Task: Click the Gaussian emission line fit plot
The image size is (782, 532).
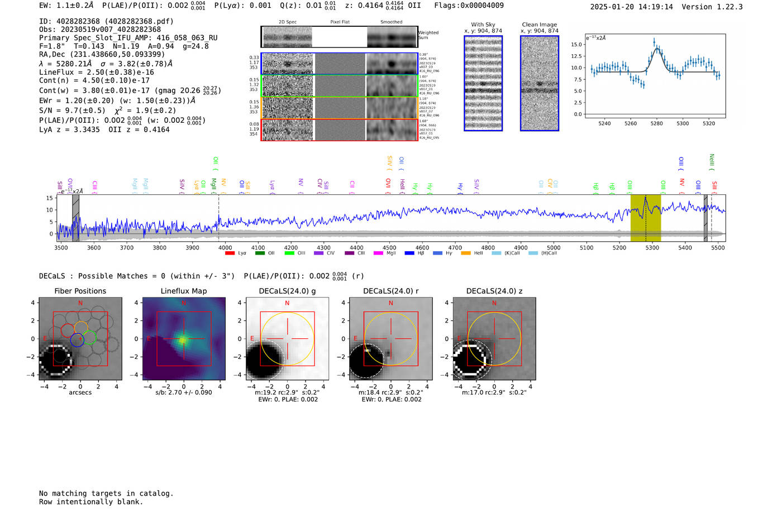Action: [x=655, y=76]
